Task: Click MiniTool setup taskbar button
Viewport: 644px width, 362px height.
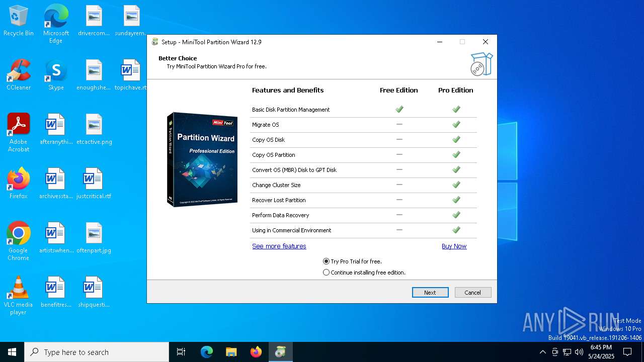Action: click(281, 352)
